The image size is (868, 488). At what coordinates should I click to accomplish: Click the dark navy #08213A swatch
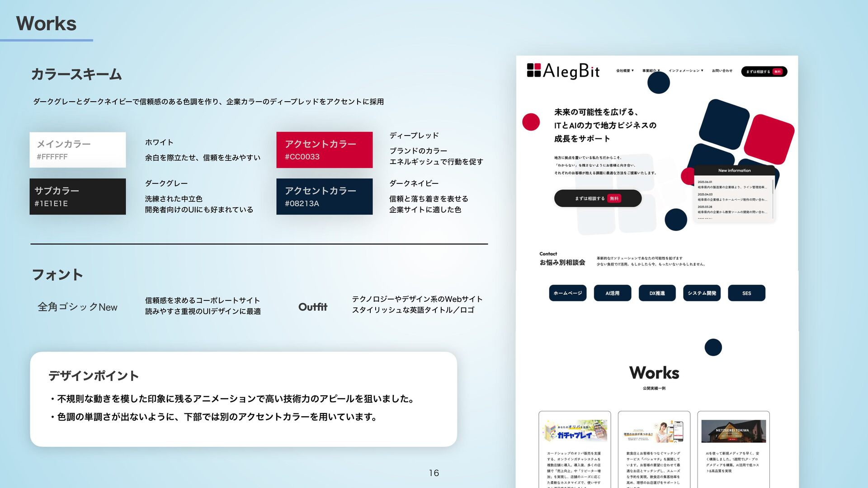coord(324,197)
